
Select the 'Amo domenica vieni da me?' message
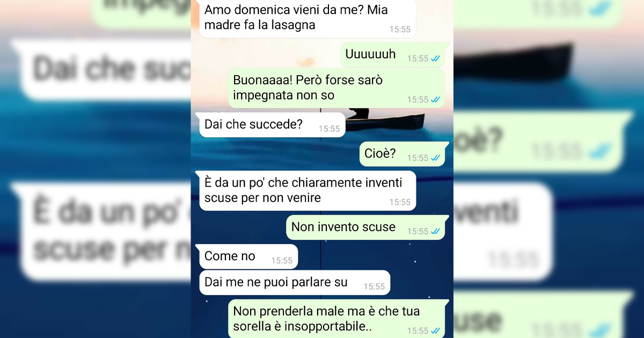click(308, 19)
